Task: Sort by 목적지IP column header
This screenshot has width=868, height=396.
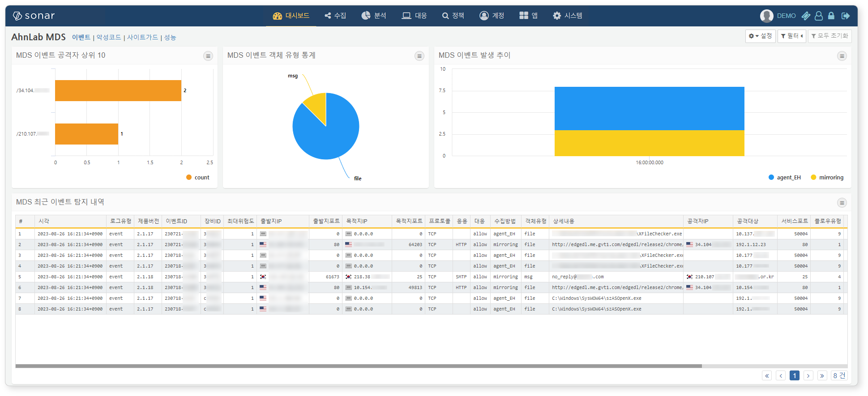Action: coord(367,221)
